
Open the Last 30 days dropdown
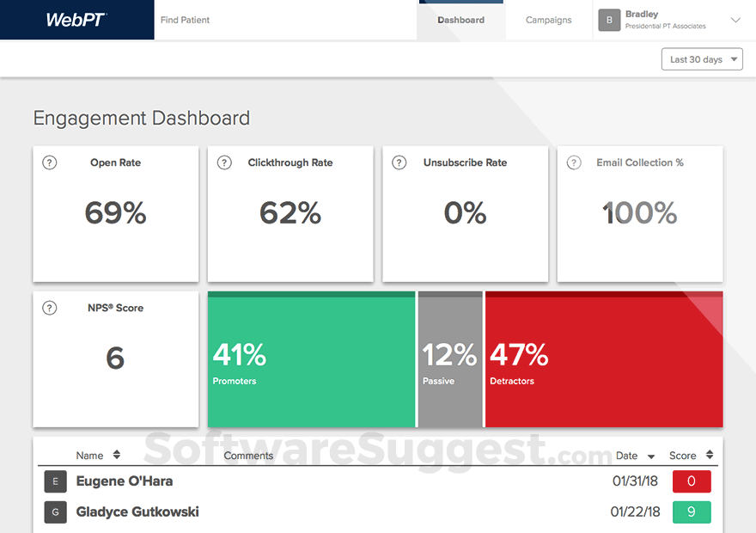coord(701,58)
